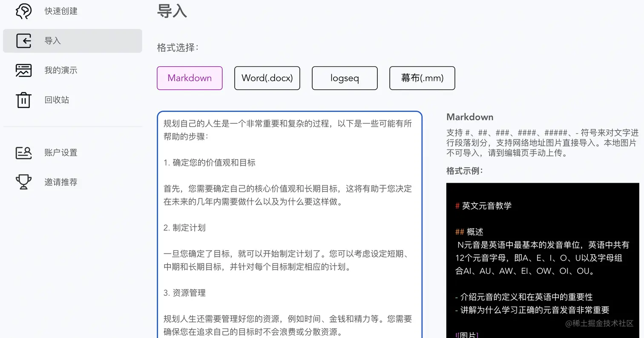
Task: Click the recycle bin trash icon
Action: 23,100
